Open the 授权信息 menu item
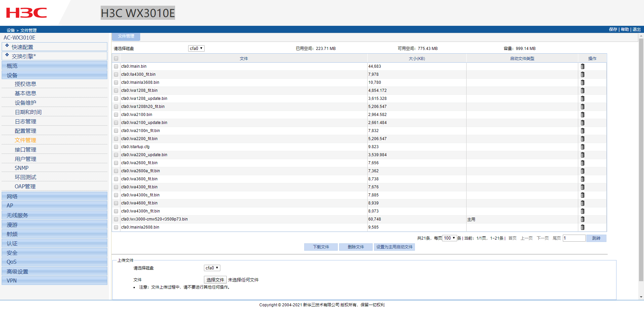Image resolution: width=644 pixels, height=309 pixels. pyautogui.click(x=25, y=84)
